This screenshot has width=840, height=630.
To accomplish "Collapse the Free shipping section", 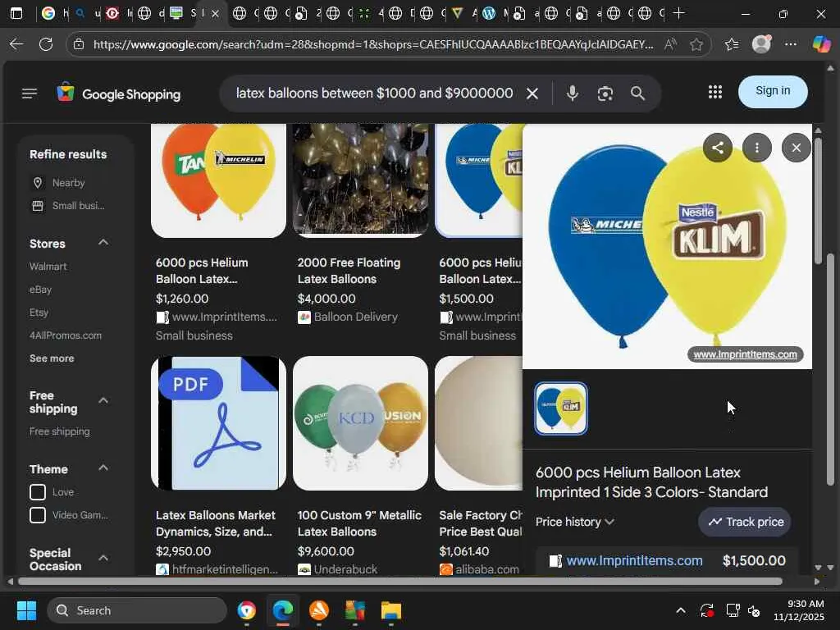I will [x=103, y=400].
